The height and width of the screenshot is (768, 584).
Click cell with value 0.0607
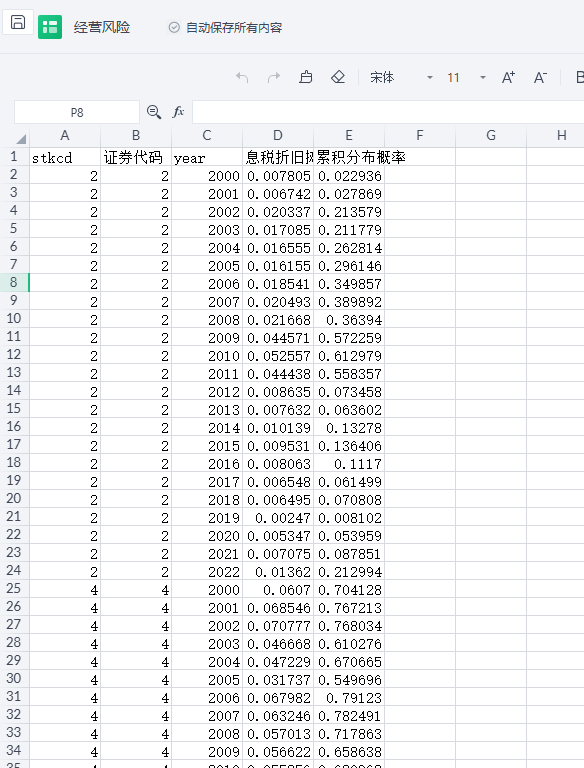click(278, 589)
